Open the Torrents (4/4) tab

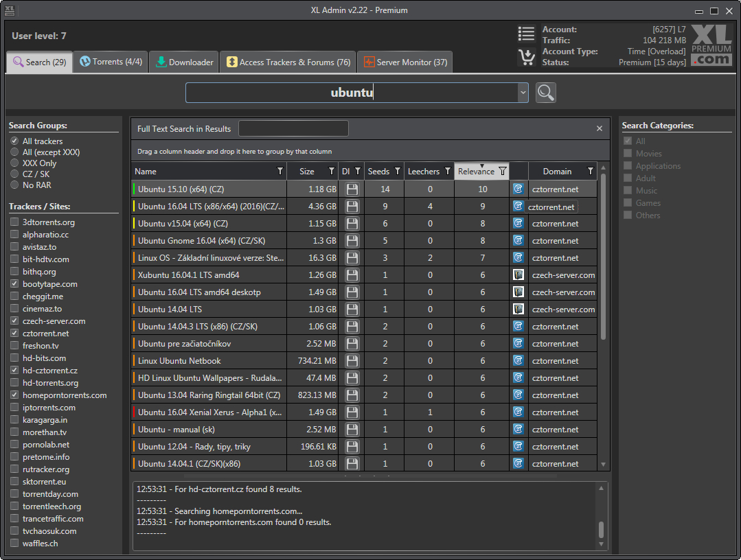coord(111,62)
